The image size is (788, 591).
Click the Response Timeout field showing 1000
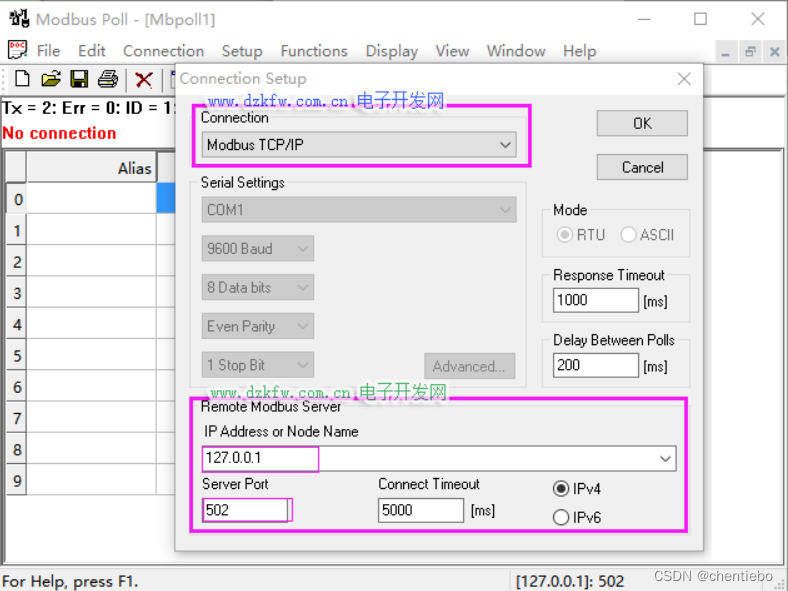point(596,300)
